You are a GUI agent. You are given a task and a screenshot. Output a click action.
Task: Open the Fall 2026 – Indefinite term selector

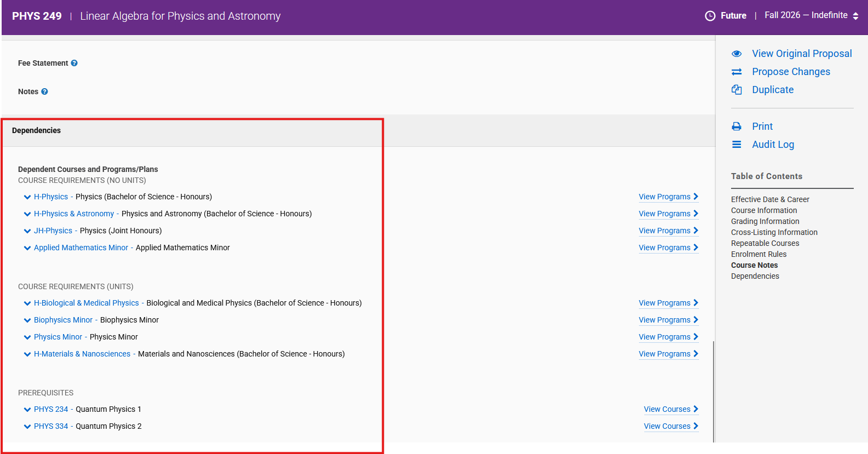[x=812, y=15]
